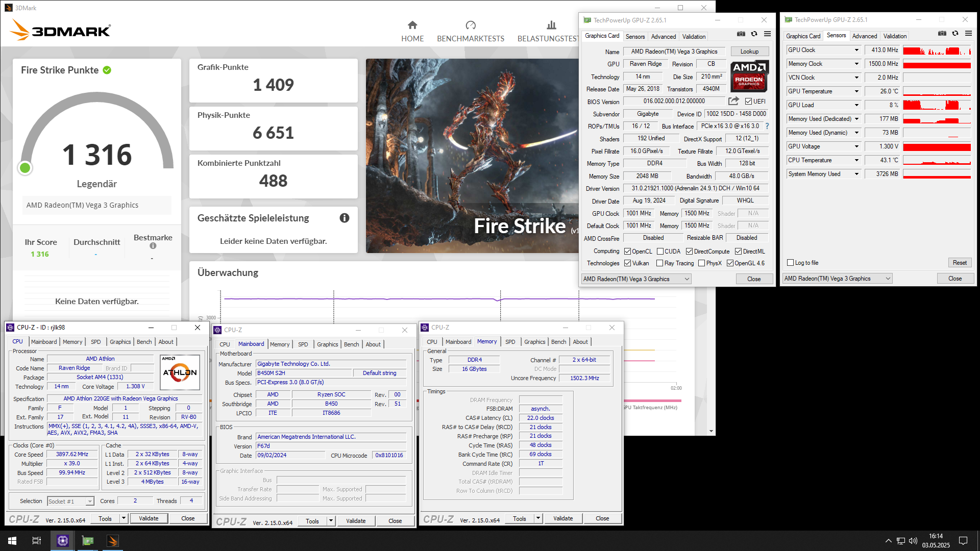Image resolution: width=980 pixels, height=551 pixels.
Task: Click Close button in left GPU-Z window
Action: [754, 279]
